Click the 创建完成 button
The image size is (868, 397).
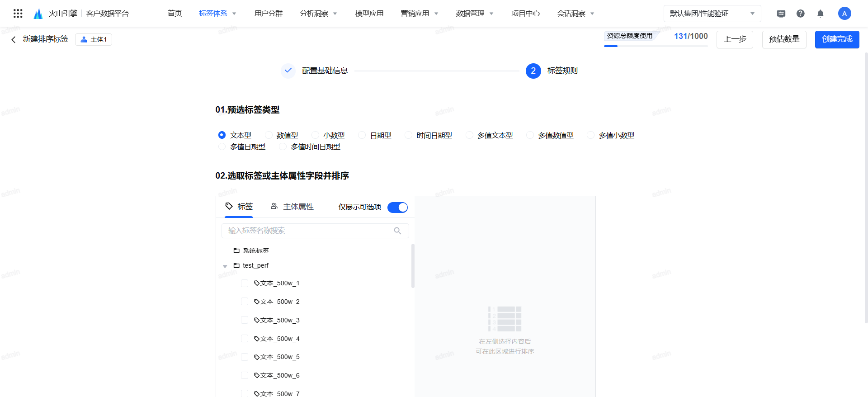coord(837,39)
